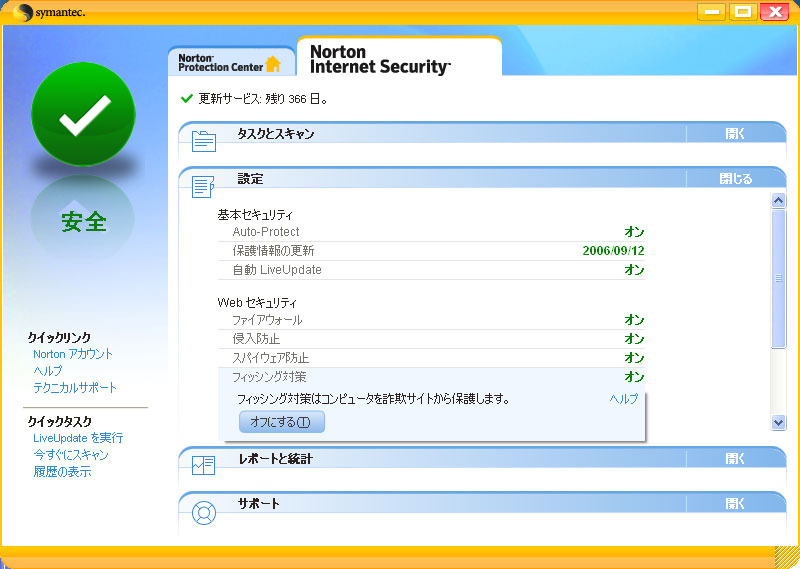The width and height of the screenshot is (800, 569).
Task: Expand サポート section with 開く
Action: pyautogui.click(x=735, y=504)
